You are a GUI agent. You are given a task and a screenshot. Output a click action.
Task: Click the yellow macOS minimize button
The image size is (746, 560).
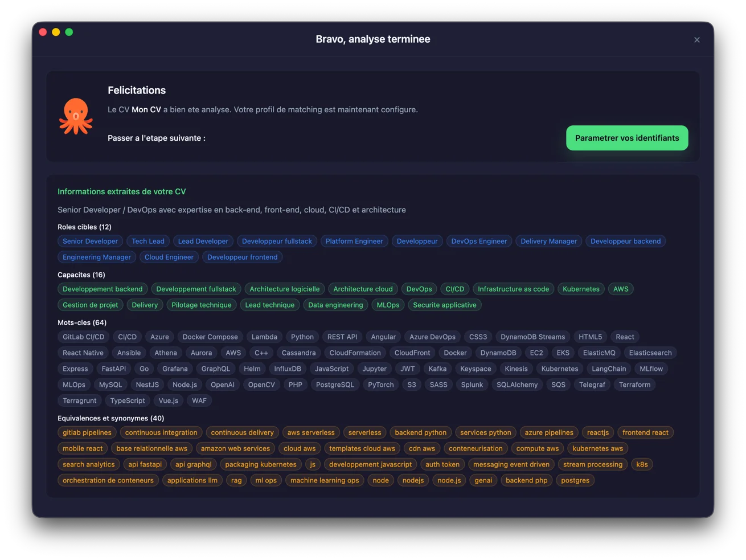click(x=56, y=32)
